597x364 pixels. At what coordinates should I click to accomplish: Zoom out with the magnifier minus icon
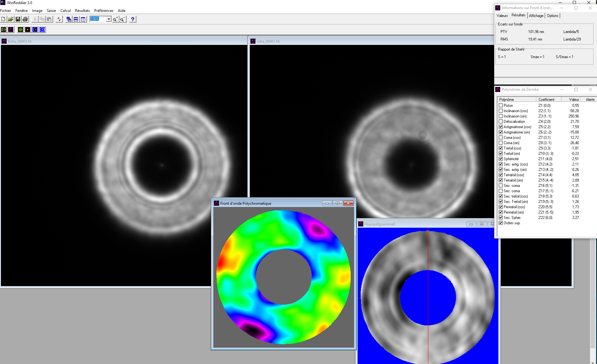click(x=123, y=19)
